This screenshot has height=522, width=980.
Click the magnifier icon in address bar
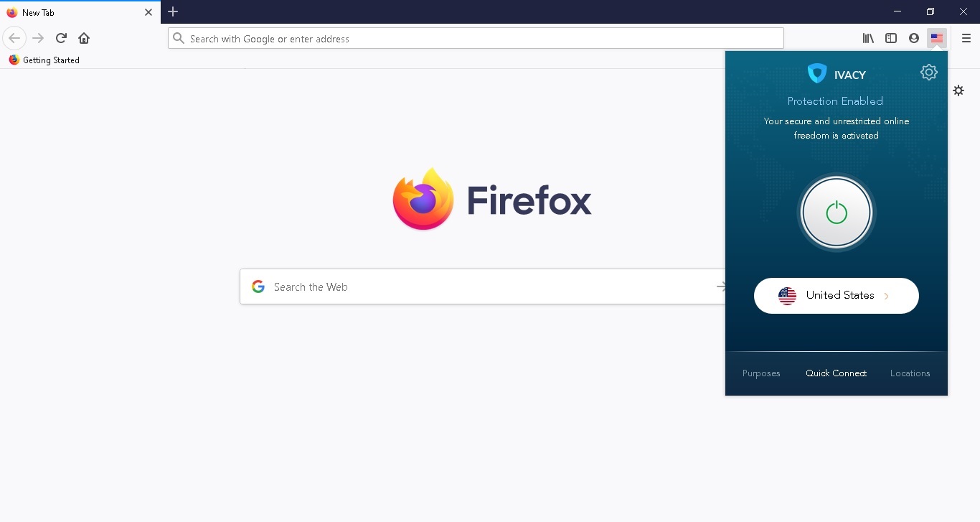click(x=179, y=38)
